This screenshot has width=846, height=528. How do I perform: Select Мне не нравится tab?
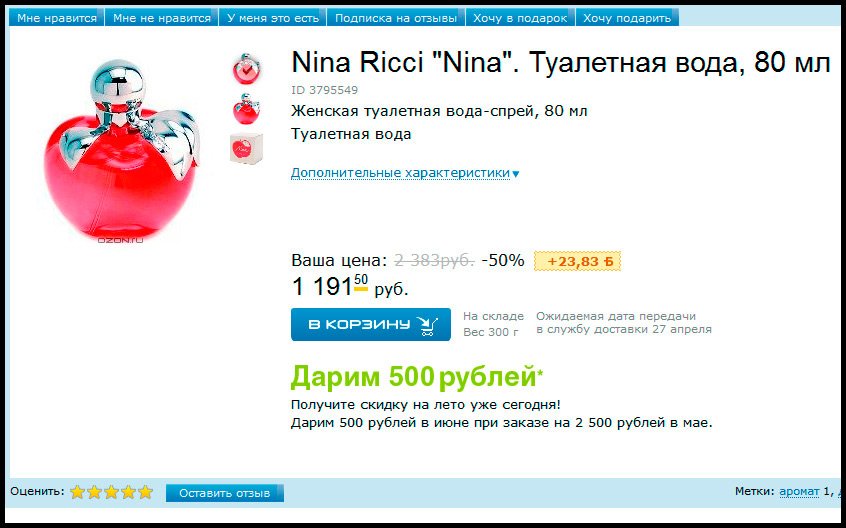tap(162, 18)
